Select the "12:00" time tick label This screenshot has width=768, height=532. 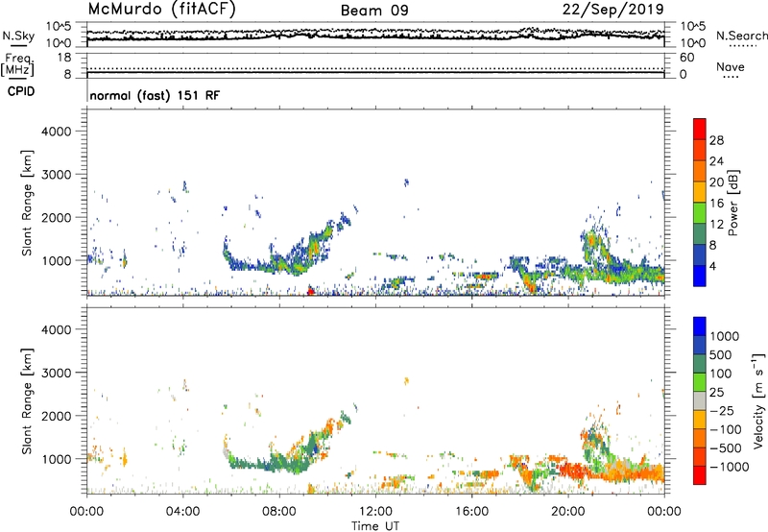[x=375, y=511]
